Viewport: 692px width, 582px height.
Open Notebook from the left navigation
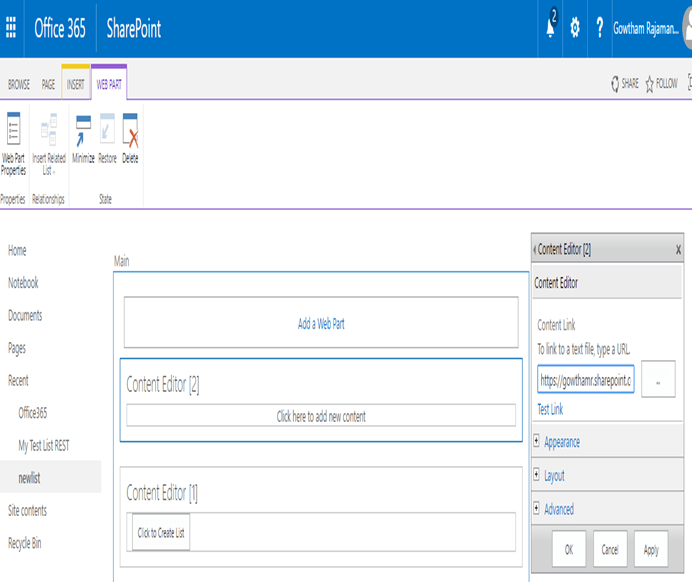(23, 283)
